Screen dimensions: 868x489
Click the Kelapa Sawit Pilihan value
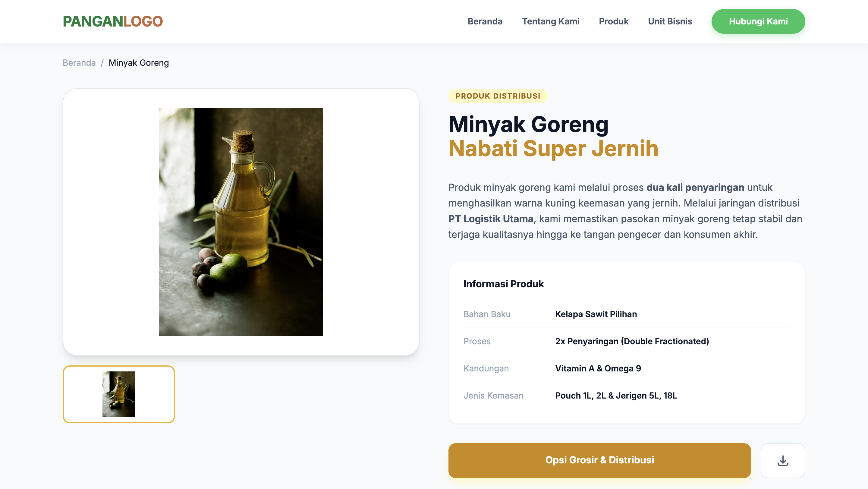(596, 314)
